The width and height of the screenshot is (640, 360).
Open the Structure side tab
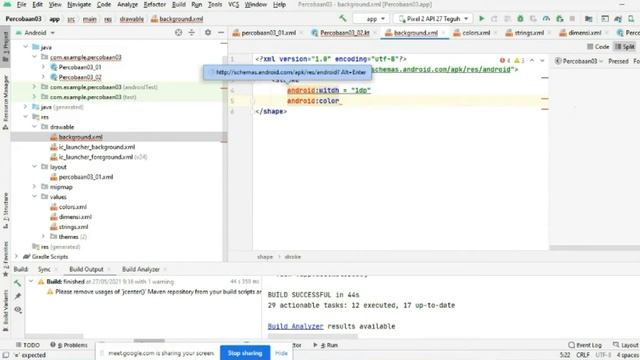(x=5, y=210)
